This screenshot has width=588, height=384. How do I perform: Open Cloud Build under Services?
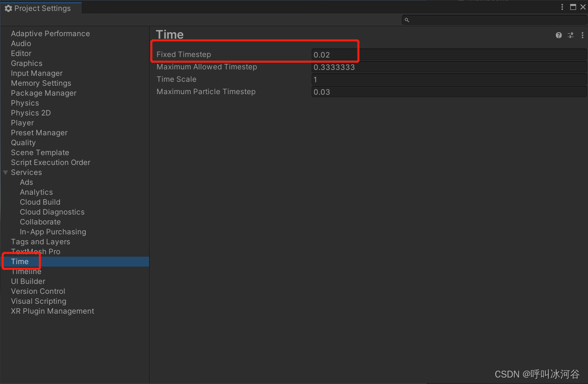(x=40, y=202)
